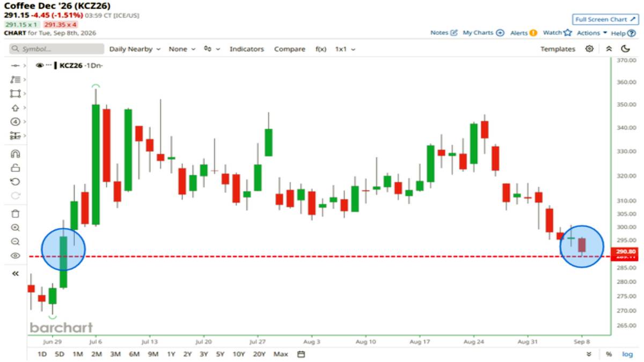Select the 3Y time range

coord(204,354)
